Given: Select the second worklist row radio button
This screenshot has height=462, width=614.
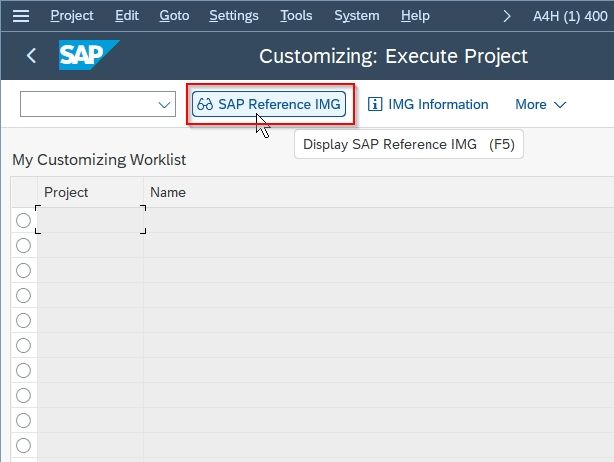Looking at the screenshot, I should [x=23, y=245].
